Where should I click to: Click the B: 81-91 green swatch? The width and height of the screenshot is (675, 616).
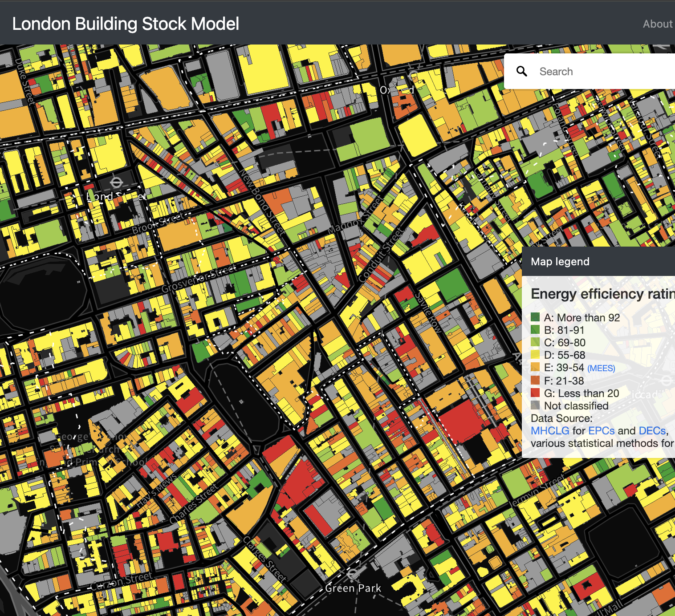pyautogui.click(x=535, y=330)
